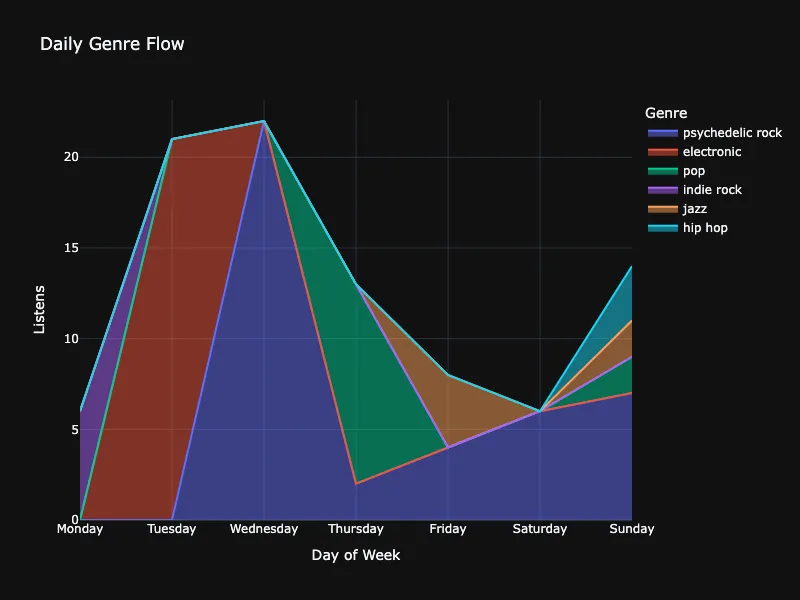Click the 'Wednesday' x-axis tick label
800x600 pixels.
(264, 529)
